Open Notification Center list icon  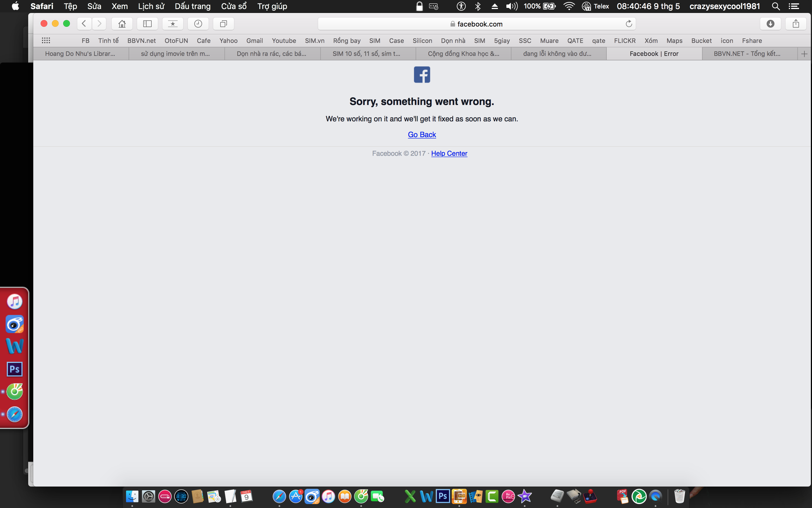coord(794,6)
